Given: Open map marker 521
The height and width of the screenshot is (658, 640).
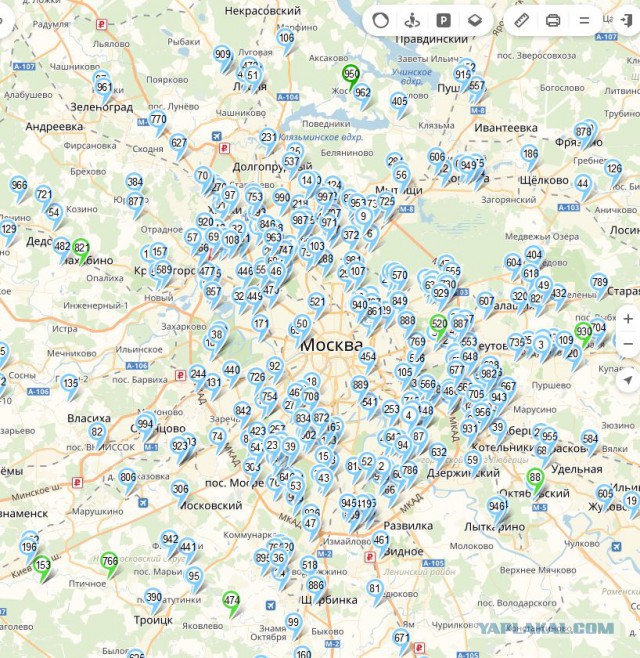Looking at the screenshot, I should tap(316, 302).
